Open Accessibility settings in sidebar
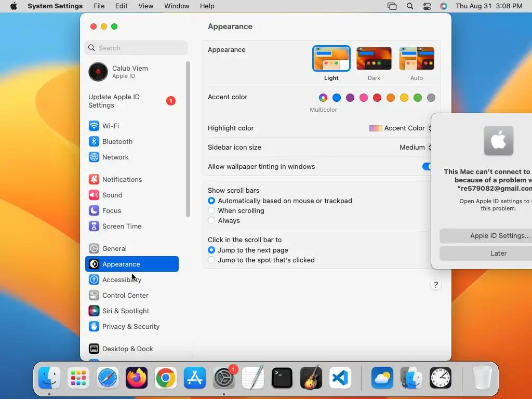 click(131, 280)
